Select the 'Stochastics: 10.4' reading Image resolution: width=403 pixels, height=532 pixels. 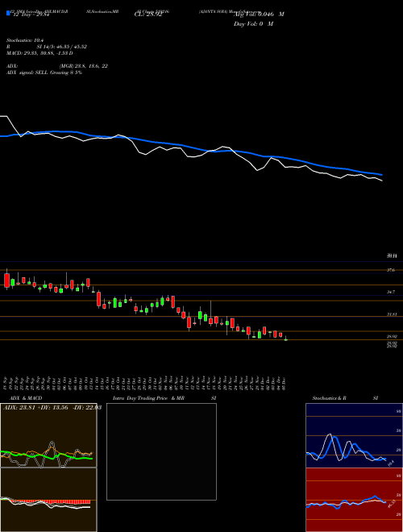coord(25,40)
